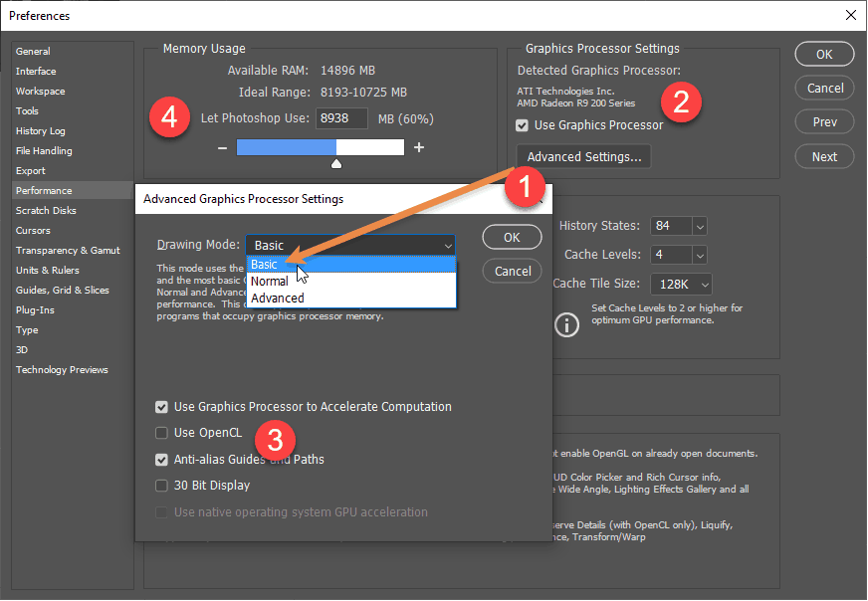Click the "8193-10725 MB" ideal range value
The height and width of the screenshot is (601, 868).
(363, 93)
